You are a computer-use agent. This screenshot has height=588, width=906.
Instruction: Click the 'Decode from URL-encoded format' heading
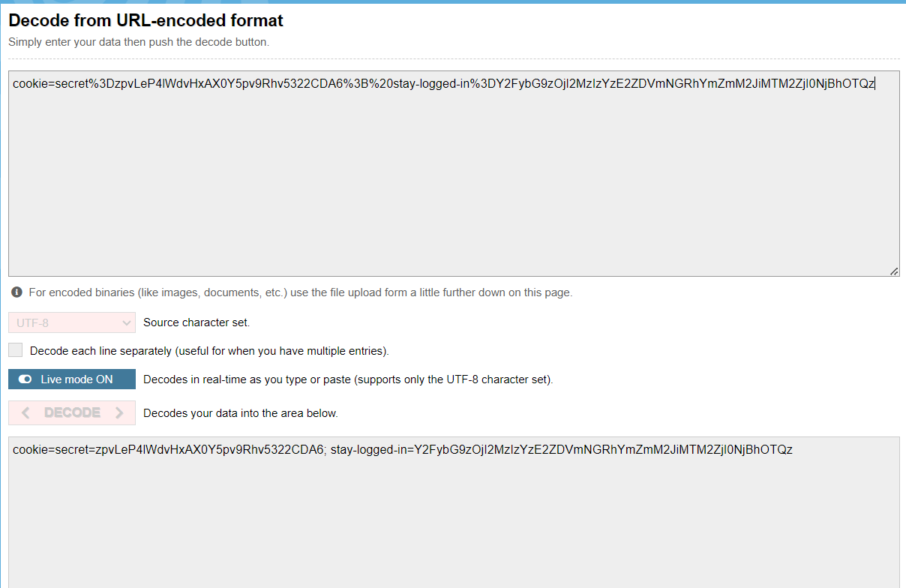pyautogui.click(x=145, y=21)
